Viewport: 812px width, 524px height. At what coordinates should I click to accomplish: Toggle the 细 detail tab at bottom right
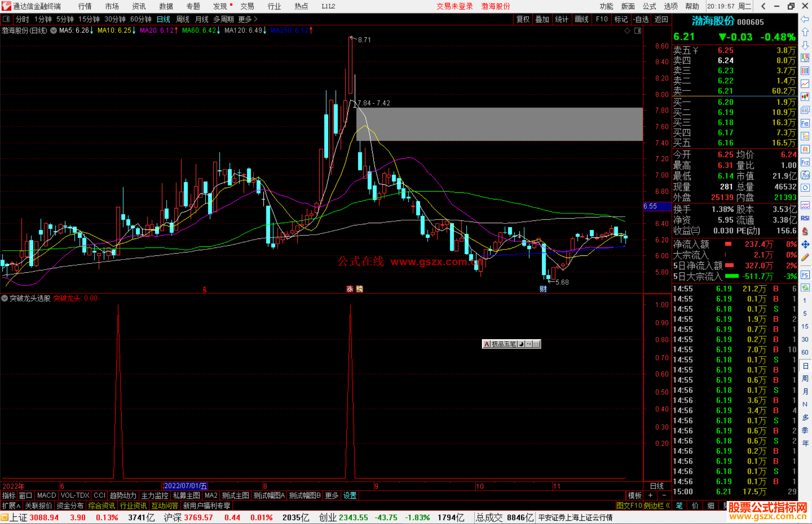point(711,506)
